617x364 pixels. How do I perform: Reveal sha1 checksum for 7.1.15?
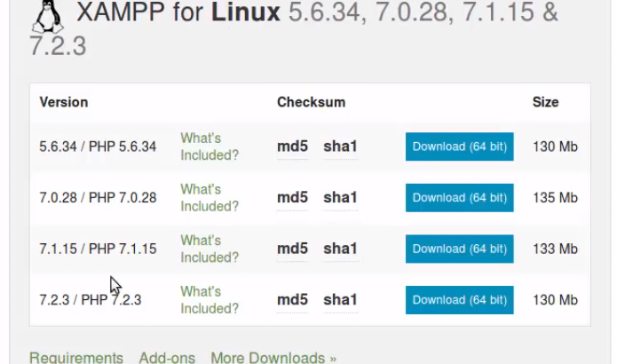click(340, 249)
